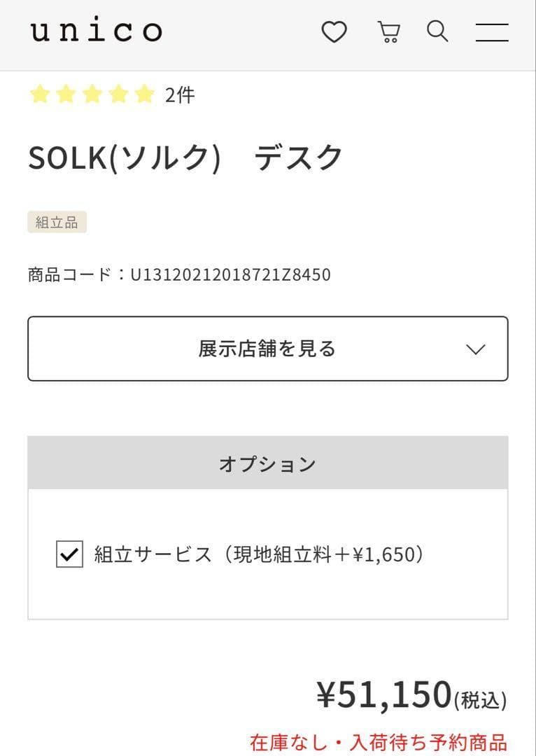Select the 組立品 product badge
Viewport: 536px width, 756px height.
57,222
